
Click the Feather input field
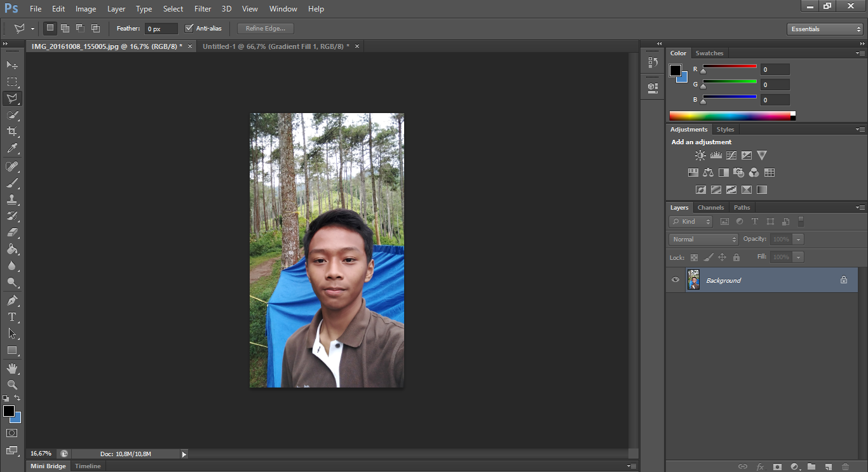click(161, 29)
